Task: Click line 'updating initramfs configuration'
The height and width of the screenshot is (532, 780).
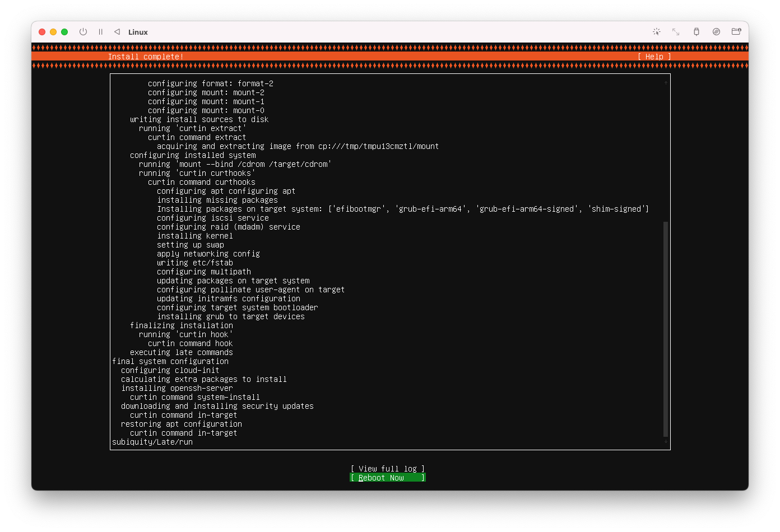Action: tap(229, 298)
